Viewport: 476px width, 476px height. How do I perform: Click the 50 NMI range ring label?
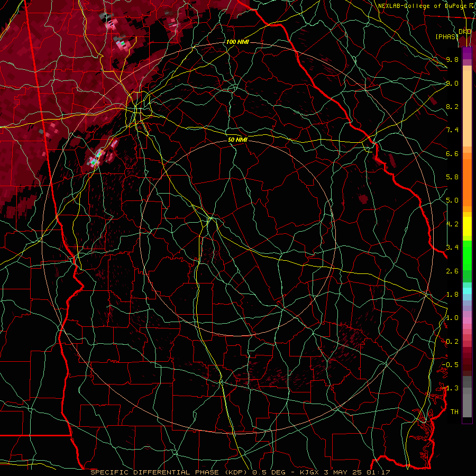click(x=237, y=140)
